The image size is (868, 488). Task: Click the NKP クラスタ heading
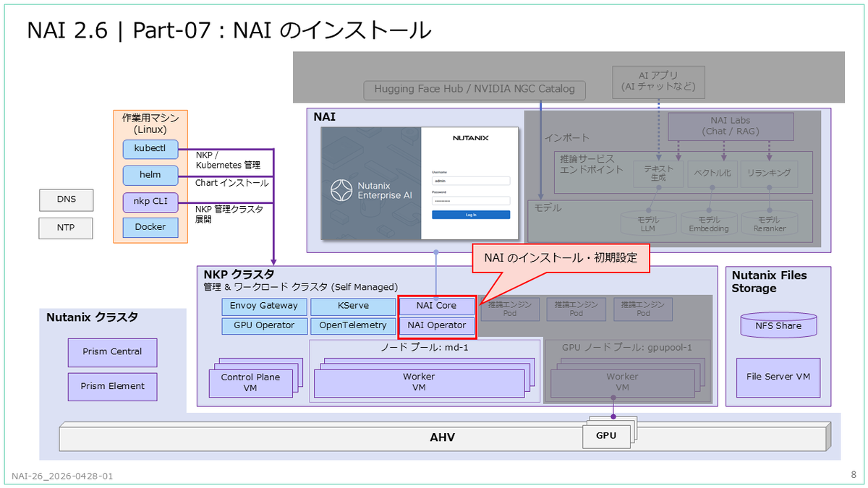pyautogui.click(x=239, y=275)
